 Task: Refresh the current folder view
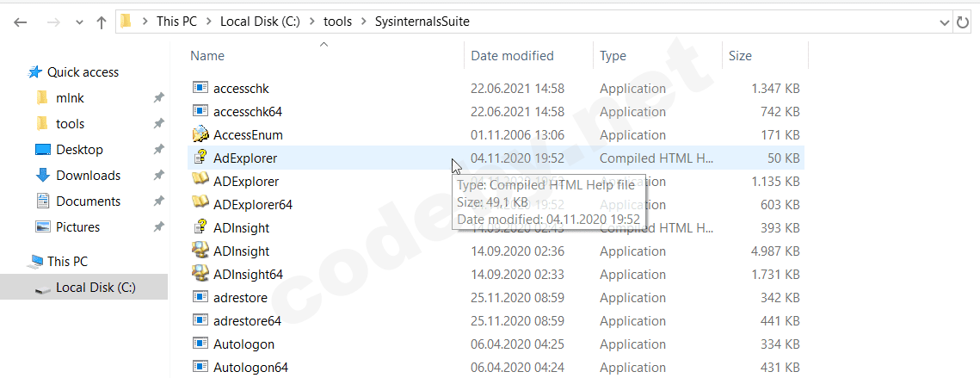pyautogui.click(x=964, y=22)
